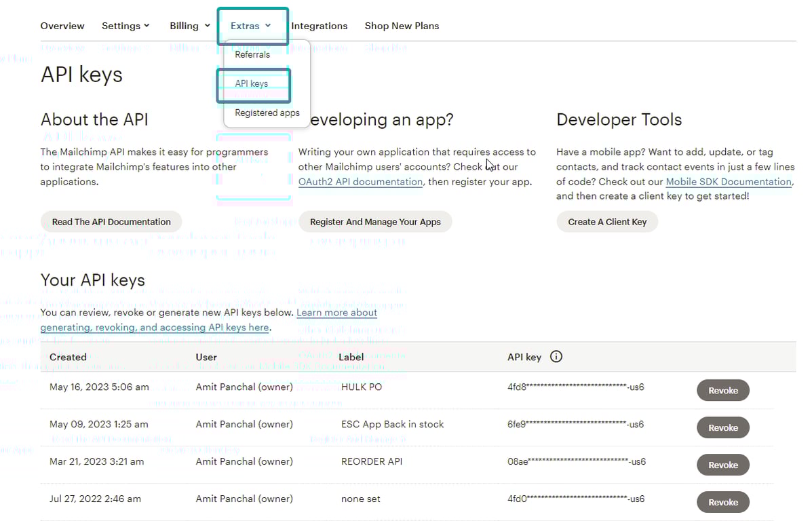
Task: Select Registered apps menu entry
Action: tap(267, 113)
